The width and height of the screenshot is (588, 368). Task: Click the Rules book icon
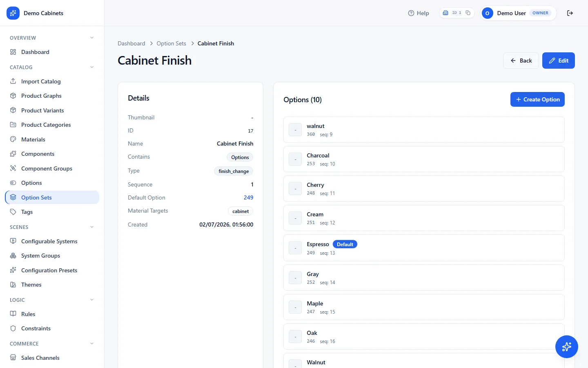pyautogui.click(x=13, y=314)
